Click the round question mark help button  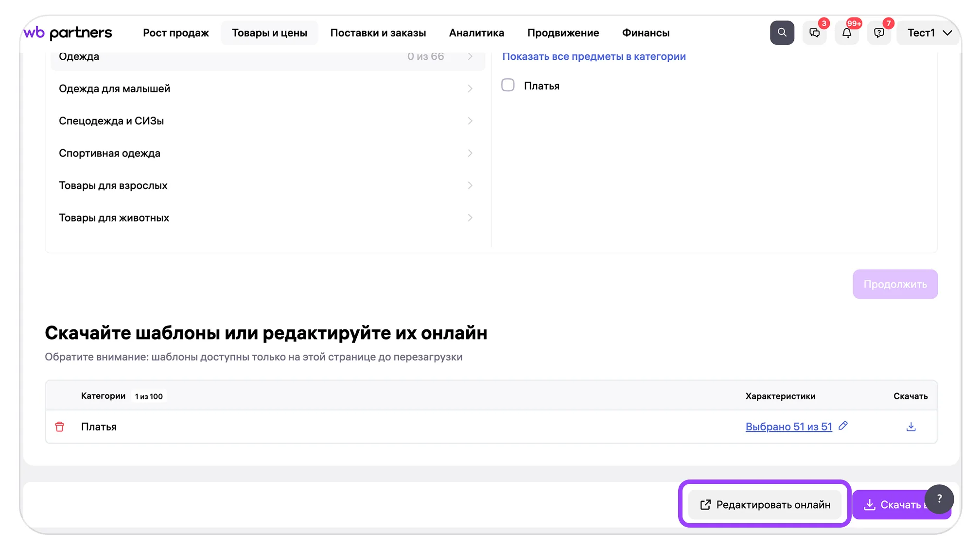click(x=939, y=499)
